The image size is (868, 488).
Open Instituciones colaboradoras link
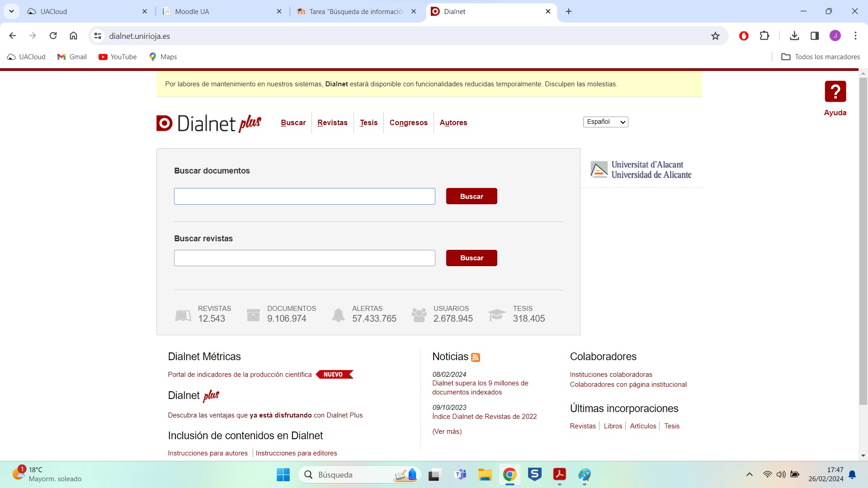[x=611, y=375]
